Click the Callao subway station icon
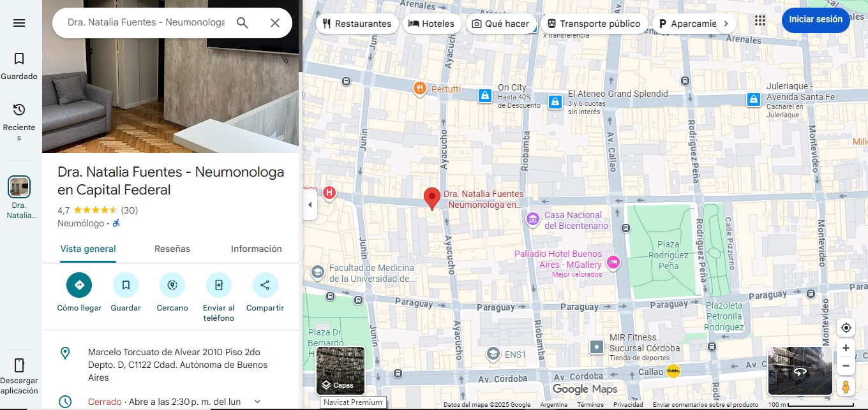 [x=673, y=371]
